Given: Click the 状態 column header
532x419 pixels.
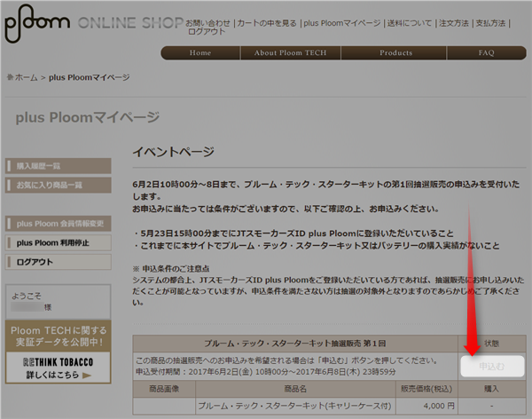Looking at the screenshot, I should click(x=491, y=344).
